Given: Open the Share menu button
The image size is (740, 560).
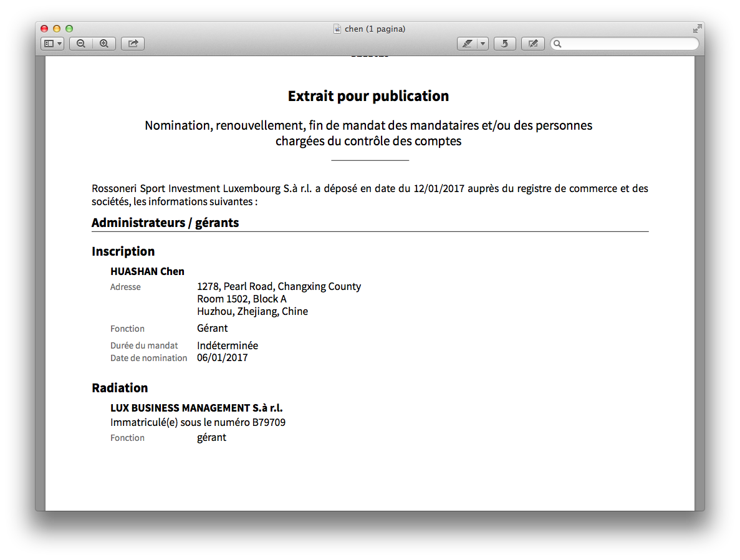Looking at the screenshot, I should point(133,44).
